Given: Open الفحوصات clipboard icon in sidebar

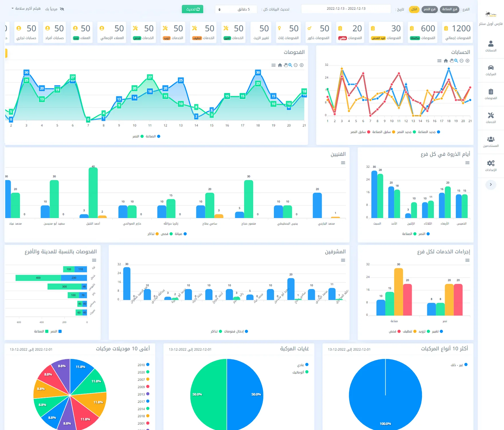Looking at the screenshot, I should 491,92.
